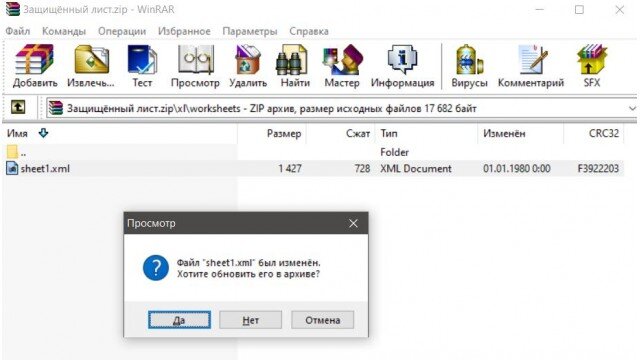The image size is (640, 360).
Task: Open the Команды menu
Action: (64, 31)
